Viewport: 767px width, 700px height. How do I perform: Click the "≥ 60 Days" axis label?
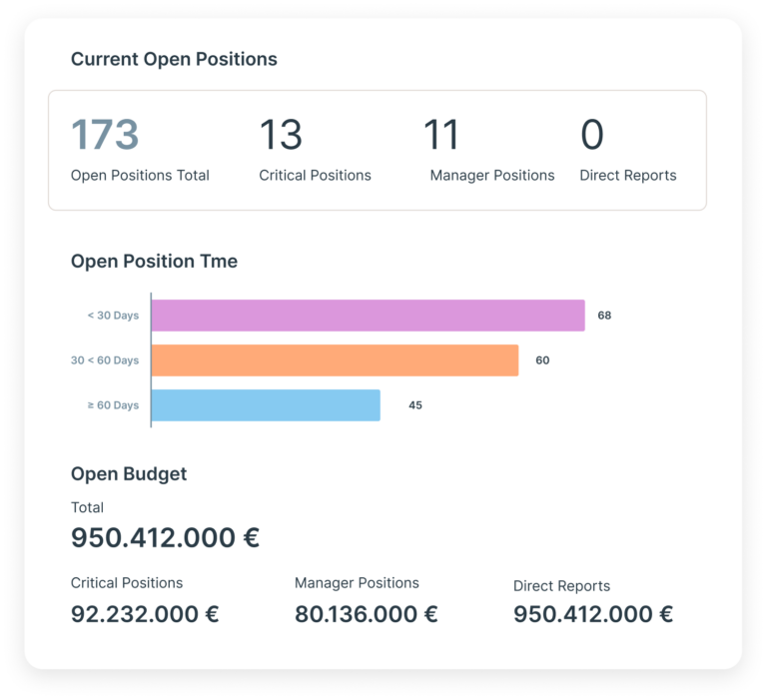pos(113,405)
